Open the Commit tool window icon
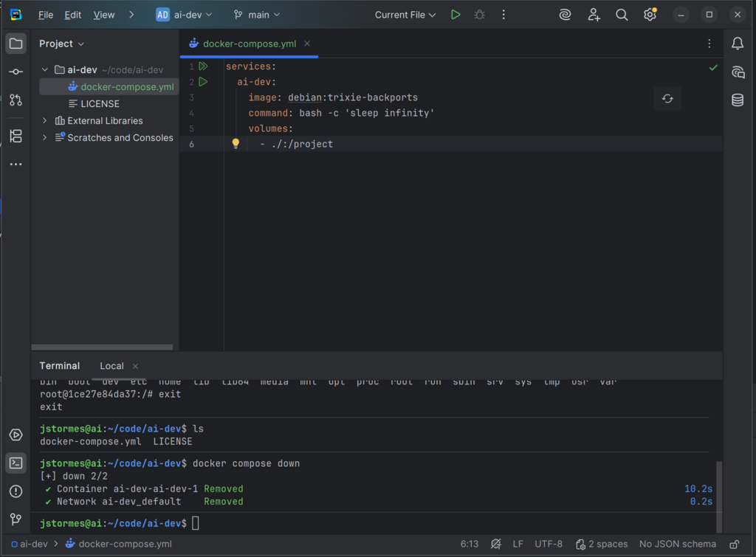This screenshot has height=557, width=756. (16, 72)
